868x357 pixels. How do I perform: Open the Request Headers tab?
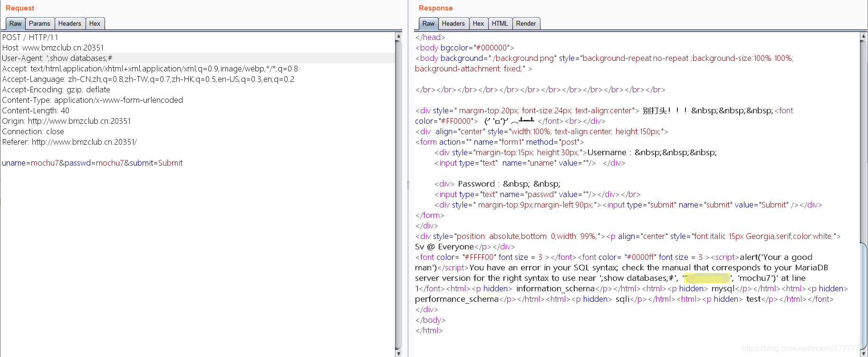click(70, 23)
